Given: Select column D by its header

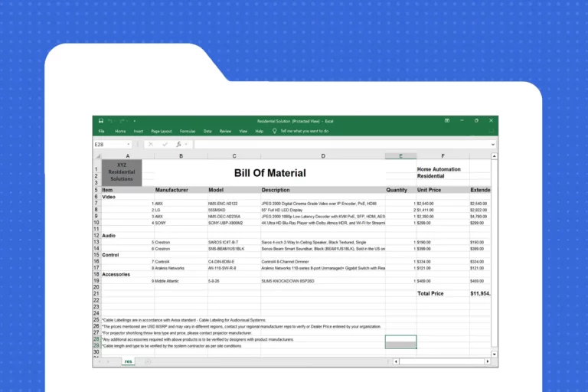Looking at the screenshot, I should (322, 155).
